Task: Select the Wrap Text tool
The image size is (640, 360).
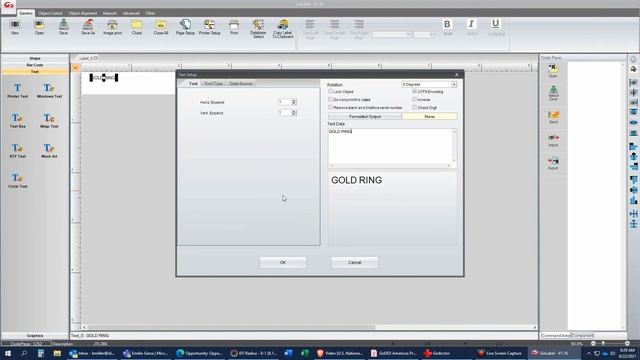Action: click(x=49, y=120)
